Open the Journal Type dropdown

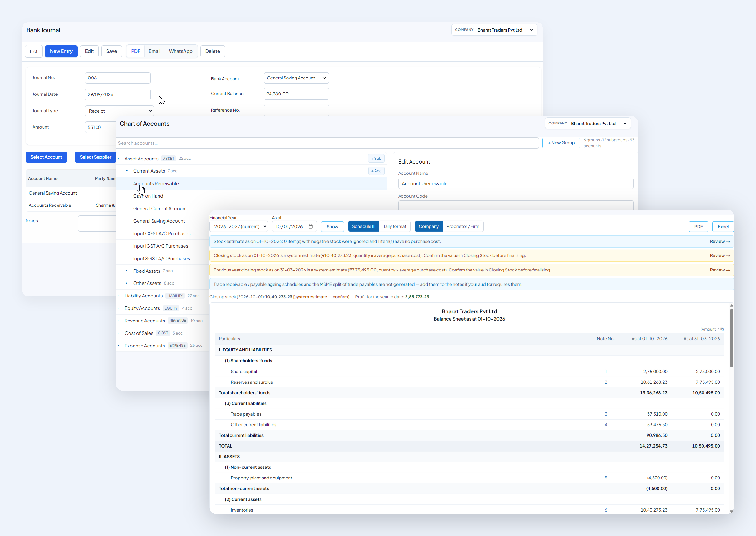119,111
